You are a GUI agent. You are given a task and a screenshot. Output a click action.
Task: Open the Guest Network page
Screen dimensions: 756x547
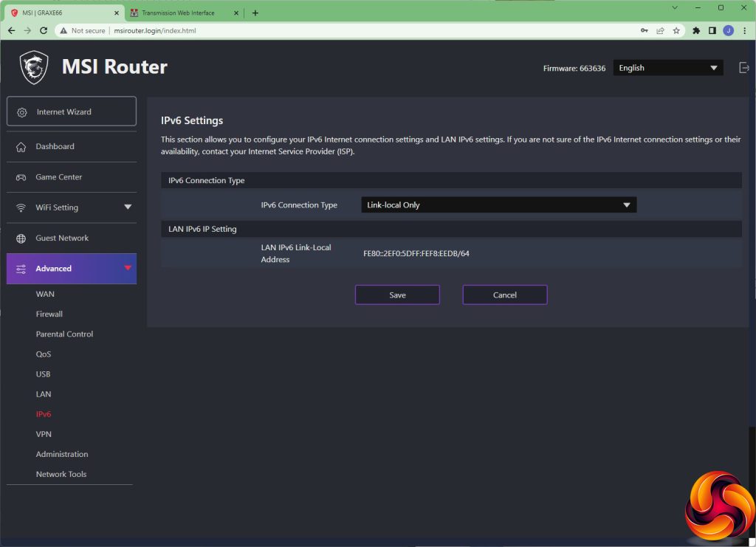point(72,238)
